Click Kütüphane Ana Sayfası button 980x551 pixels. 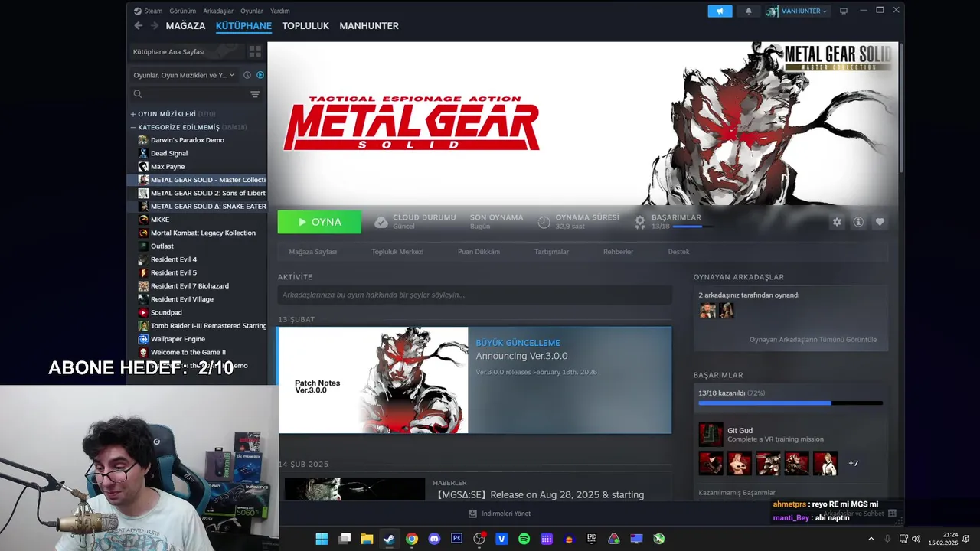coord(186,51)
